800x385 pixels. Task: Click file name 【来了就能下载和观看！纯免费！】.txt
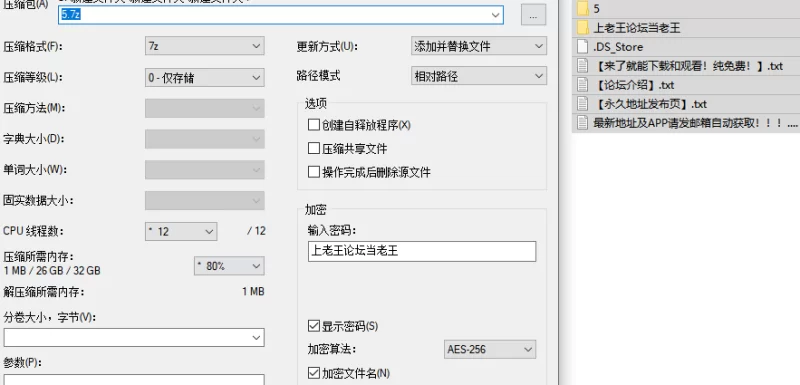[688, 66]
